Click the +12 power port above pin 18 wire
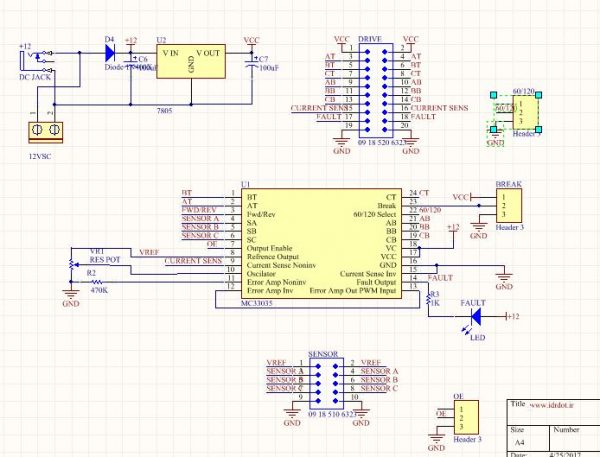Screen dimensions: 600x457 click(453, 228)
